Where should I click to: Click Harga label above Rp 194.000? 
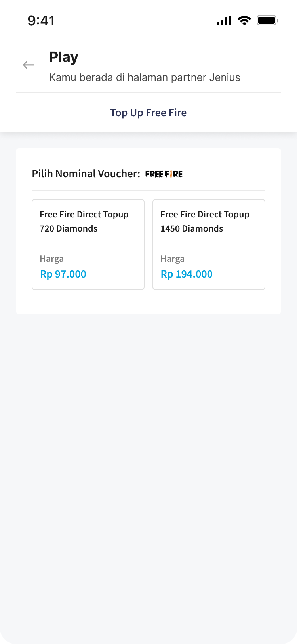tap(173, 259)
